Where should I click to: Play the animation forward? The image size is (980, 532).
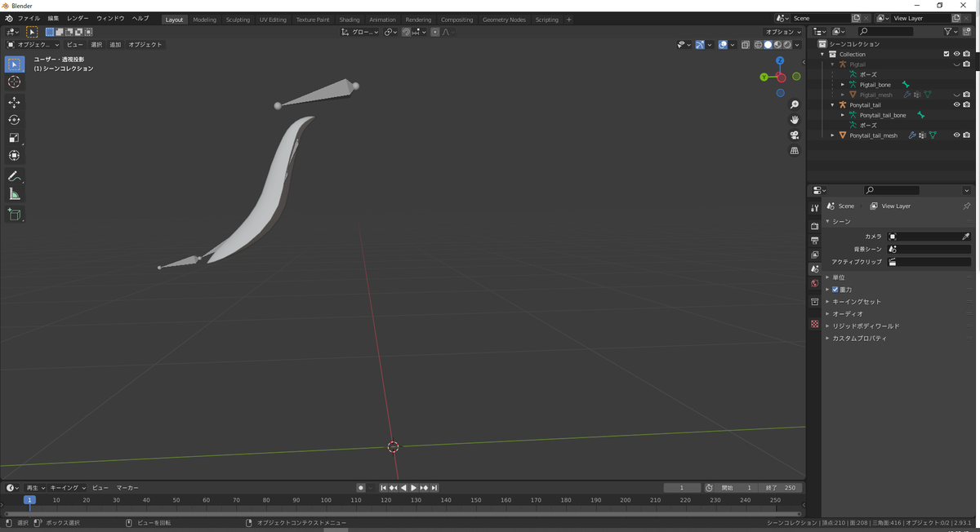point(414,488)
